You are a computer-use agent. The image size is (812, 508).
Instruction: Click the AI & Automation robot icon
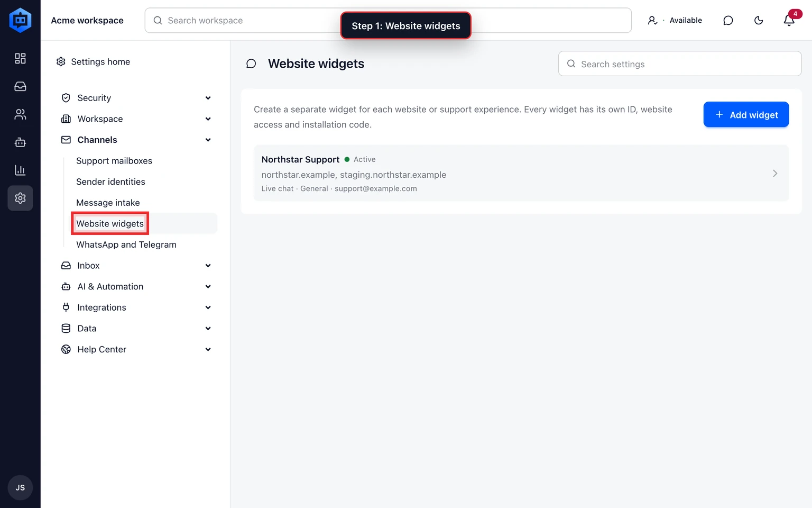click(x=66, y=287)
